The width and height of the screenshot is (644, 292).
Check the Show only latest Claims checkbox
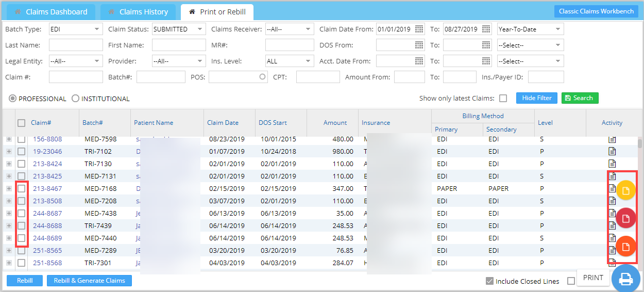click(x=503, y=98)
